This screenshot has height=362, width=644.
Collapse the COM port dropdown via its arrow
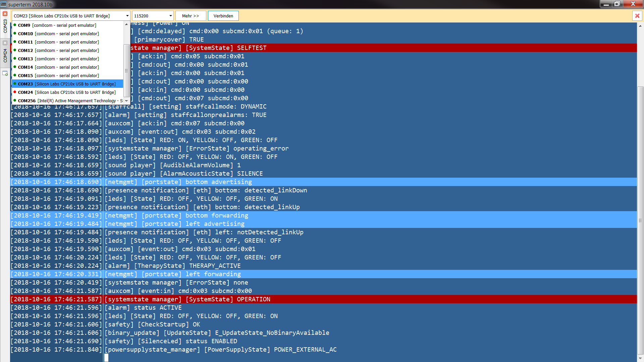pyautogui.click(x=127, y=16)
